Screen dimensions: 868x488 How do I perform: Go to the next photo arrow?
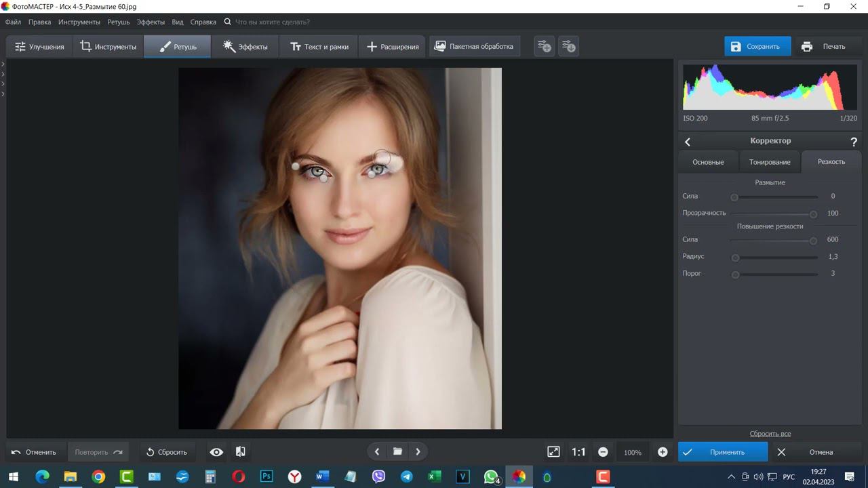tap(418, 451)
